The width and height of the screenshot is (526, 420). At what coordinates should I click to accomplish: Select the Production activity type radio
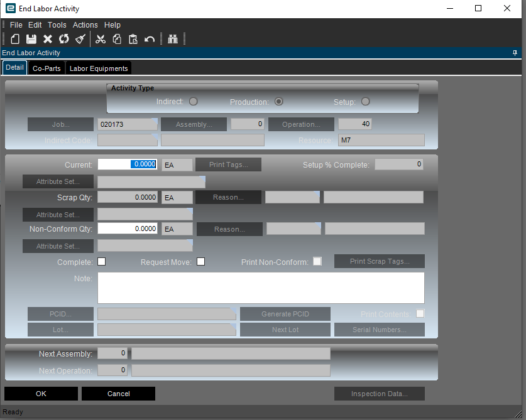[x=279, y=101]
